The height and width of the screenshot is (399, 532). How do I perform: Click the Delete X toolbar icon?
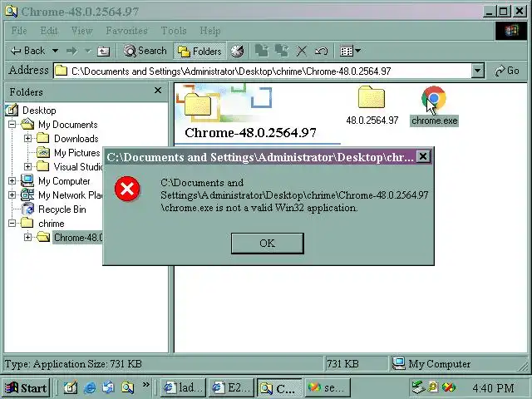[x=301, y=52]
